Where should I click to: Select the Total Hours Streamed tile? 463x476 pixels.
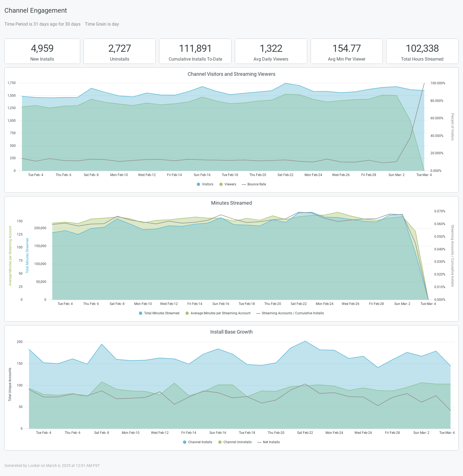422,51
